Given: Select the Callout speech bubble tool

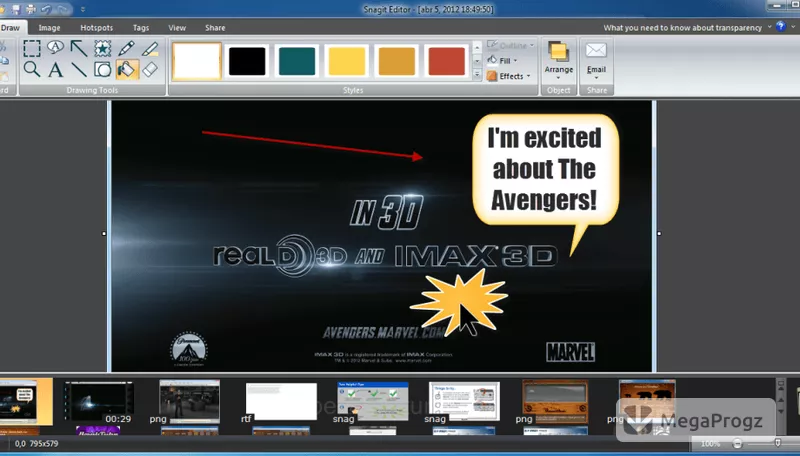Looking at the screenshot, I should point(55,47).
